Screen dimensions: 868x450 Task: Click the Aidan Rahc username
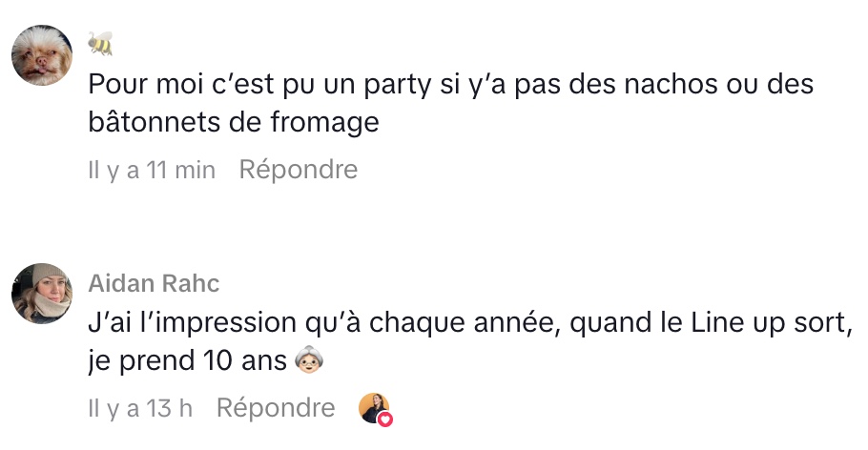pyautogui.click(x=154, y=283)
